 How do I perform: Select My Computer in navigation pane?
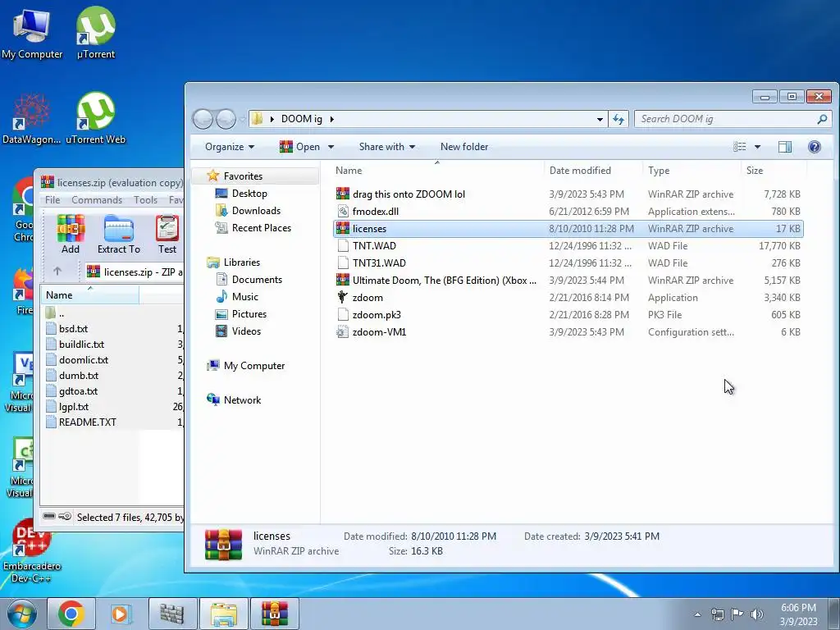tap(254, 366)
